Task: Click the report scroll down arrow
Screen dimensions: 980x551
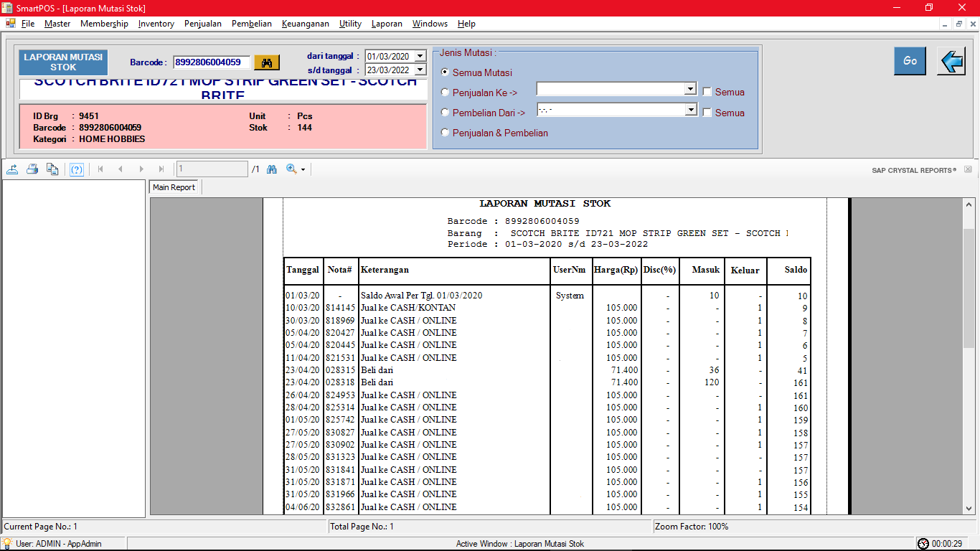Action: pyautogui.click(x=969, y=509)
